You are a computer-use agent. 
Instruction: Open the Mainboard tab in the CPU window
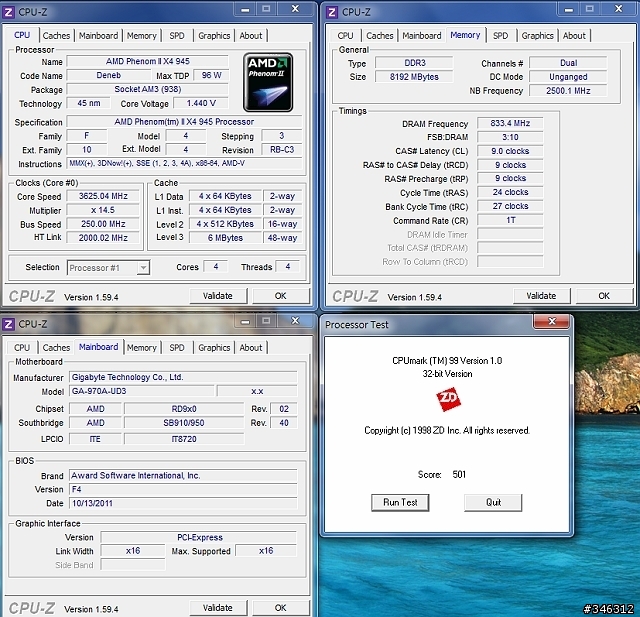(x=98, y=36)
